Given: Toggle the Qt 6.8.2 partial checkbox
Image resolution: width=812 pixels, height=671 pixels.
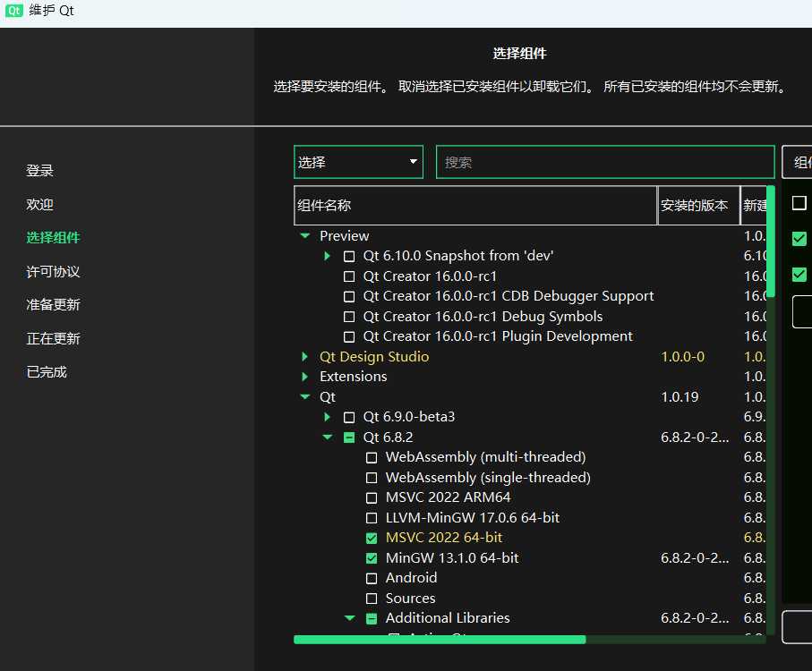Looking at the screenshot, I should (x=349, y=437).
